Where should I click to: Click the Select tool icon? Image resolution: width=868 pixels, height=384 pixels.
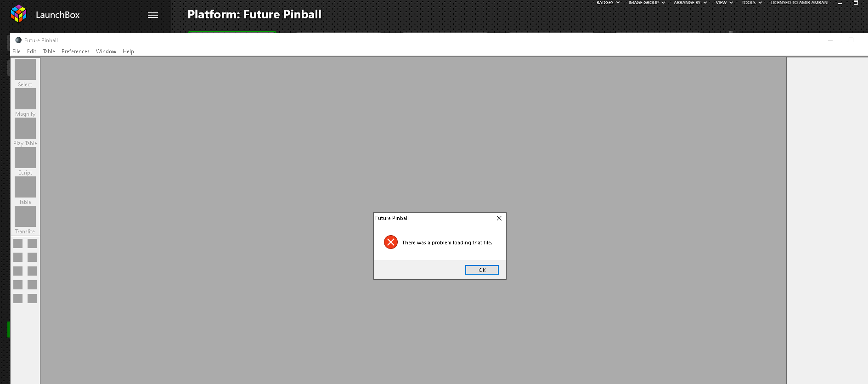(25, 69)
